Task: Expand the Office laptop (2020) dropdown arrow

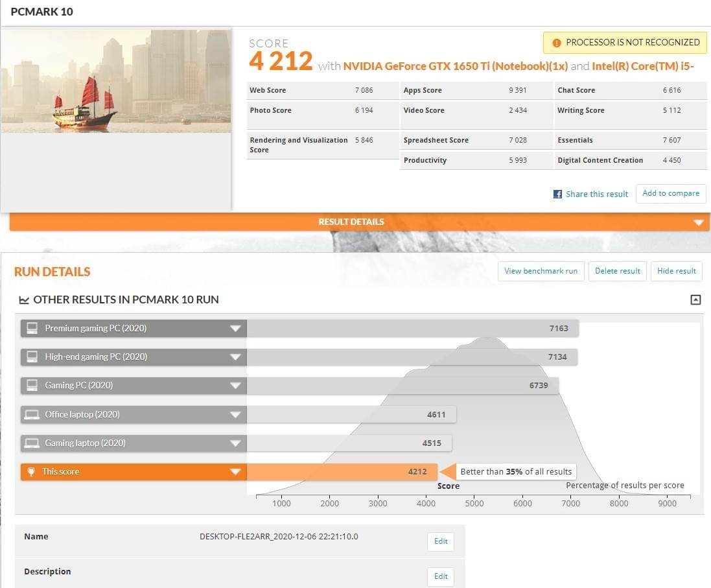Action: pos(235,414)
